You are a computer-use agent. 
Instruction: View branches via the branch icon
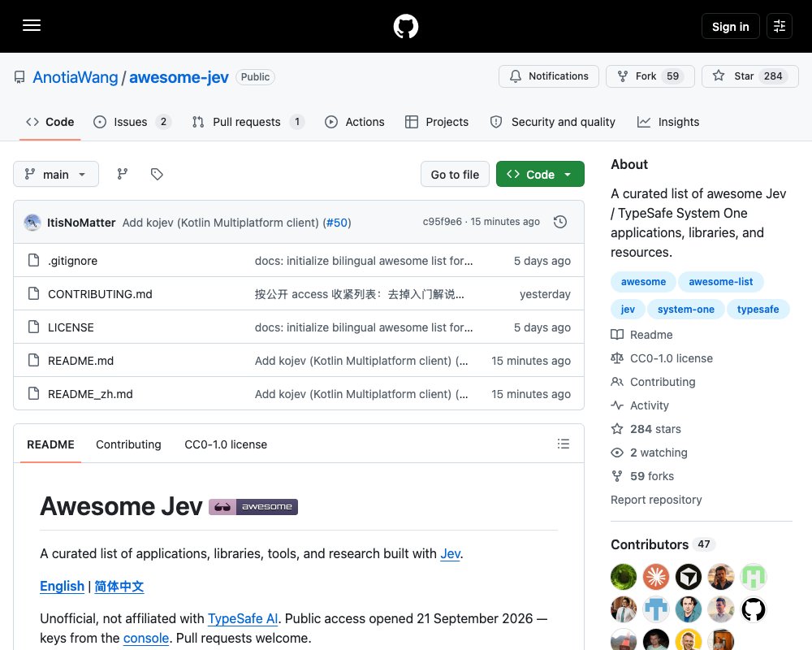(123, 174)
